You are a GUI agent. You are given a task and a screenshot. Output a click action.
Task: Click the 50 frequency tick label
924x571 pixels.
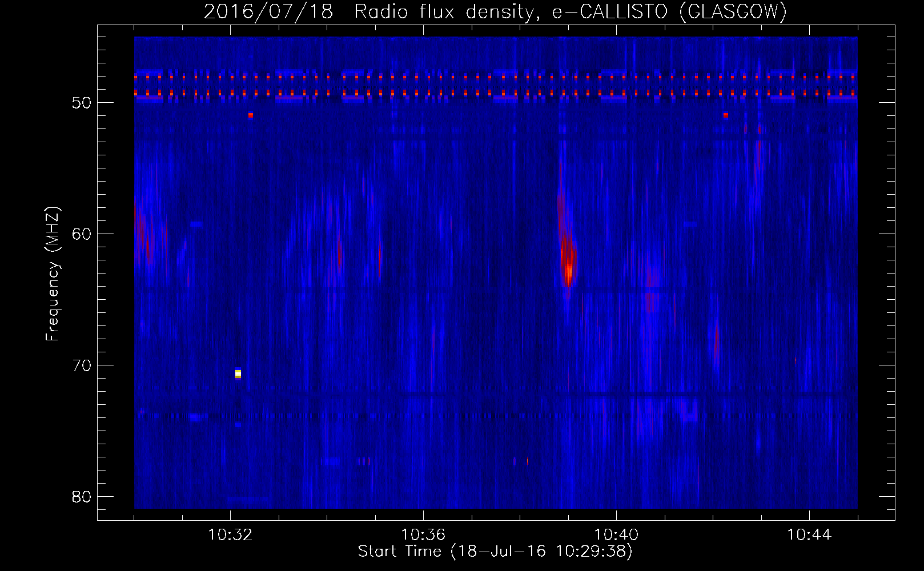(x=82, y=103)
